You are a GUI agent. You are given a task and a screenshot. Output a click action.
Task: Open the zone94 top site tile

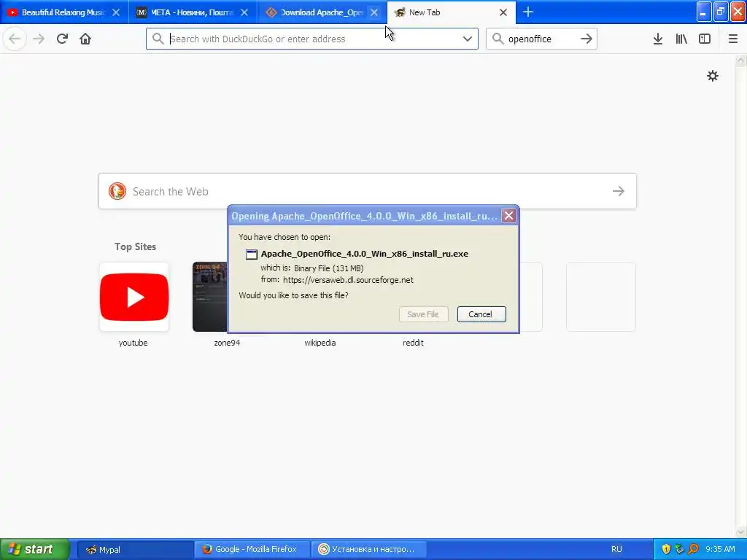click(210, 297)
